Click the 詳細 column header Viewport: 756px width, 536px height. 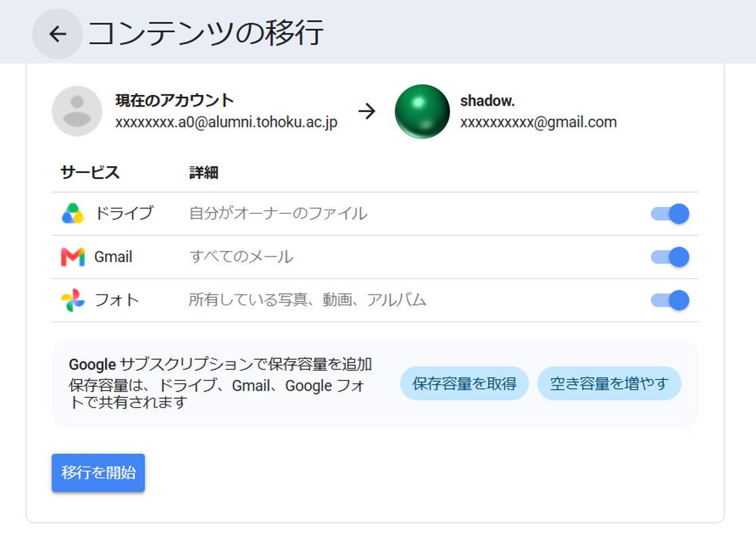[203, 172]
